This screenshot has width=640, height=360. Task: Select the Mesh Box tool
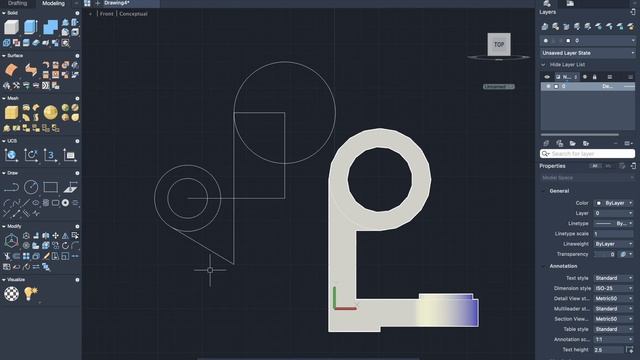[x=11, y=113]
